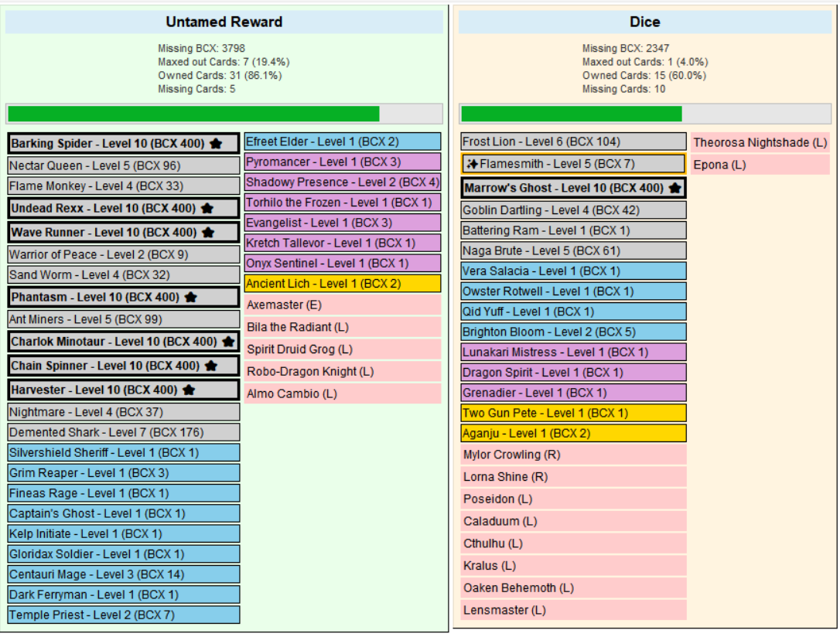Open Nectar Queen - Level 5 card
Screen dimensions: 840x637
(124, 166)
